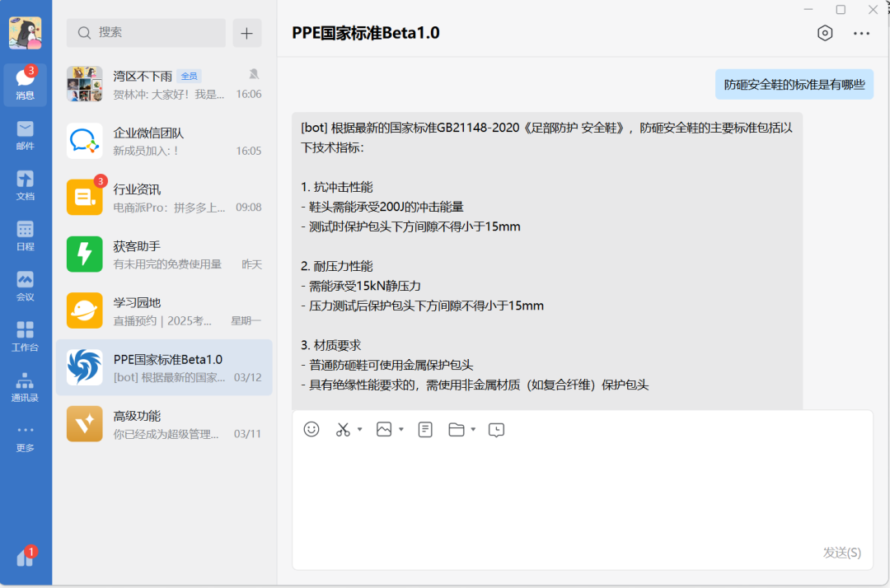The height and width of the screenshot is (588, 890).
Task: Open chat settings hexagon icon
Action: (x=825, y=34)
